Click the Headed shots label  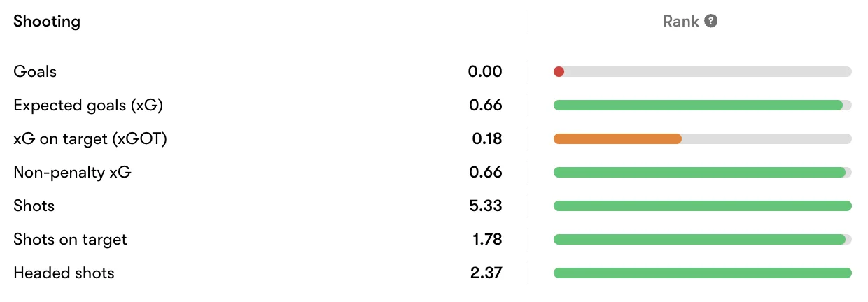(x=64, y=273)
